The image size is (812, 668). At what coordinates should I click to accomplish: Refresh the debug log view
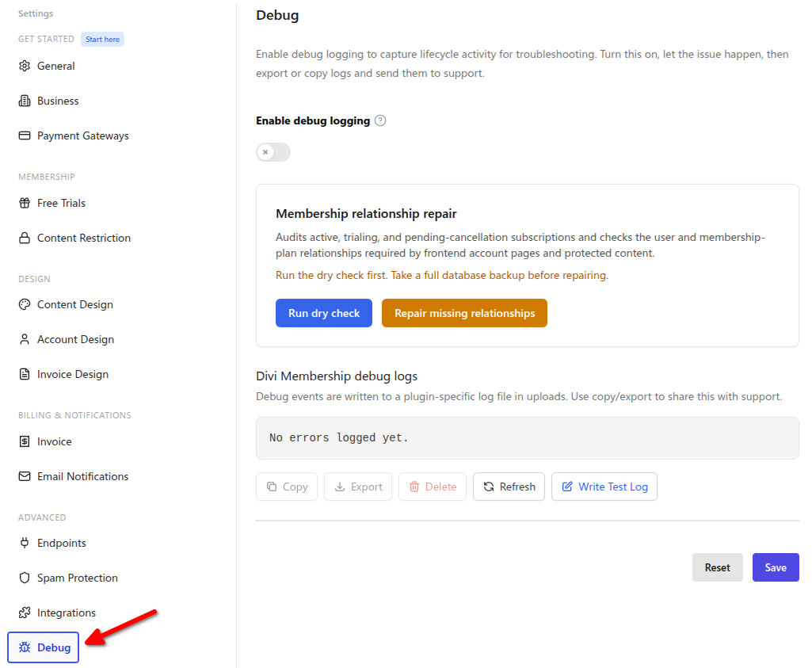[509, 487]
